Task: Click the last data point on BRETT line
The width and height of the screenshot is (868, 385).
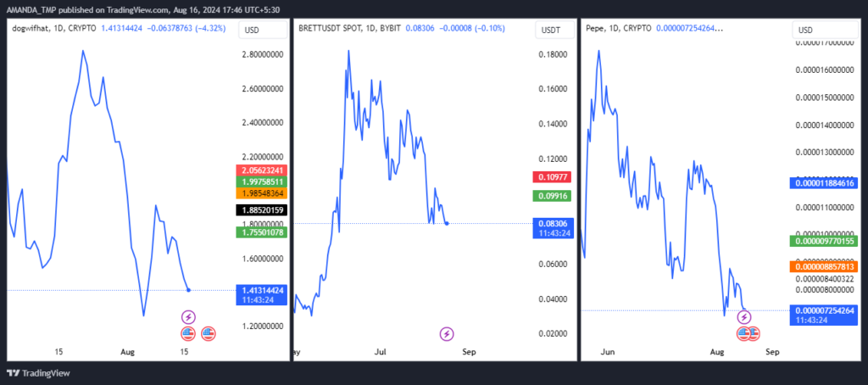Action: pos(447,223)
